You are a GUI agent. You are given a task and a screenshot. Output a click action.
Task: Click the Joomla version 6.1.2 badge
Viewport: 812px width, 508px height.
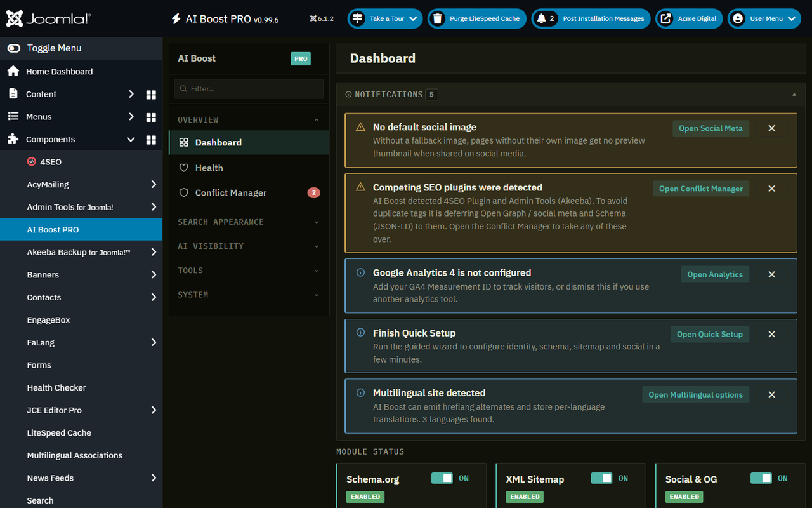coord(322,18)
